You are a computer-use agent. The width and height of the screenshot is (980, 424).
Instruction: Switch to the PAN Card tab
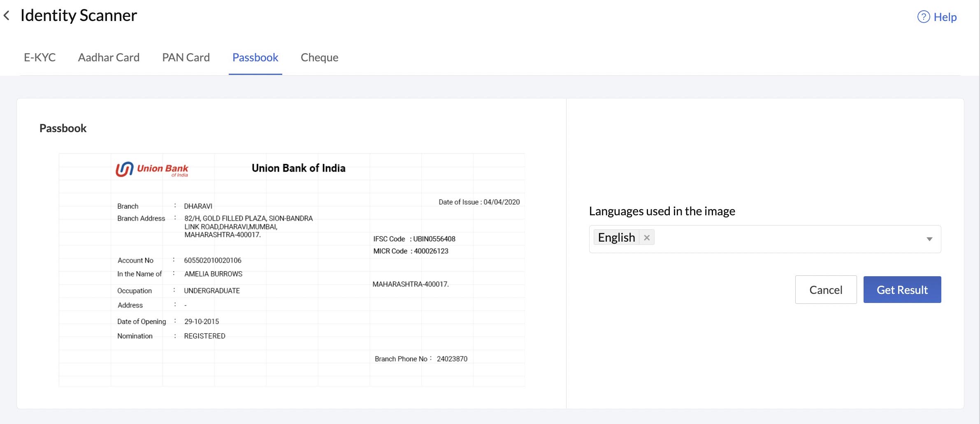(x=186, y=57)
